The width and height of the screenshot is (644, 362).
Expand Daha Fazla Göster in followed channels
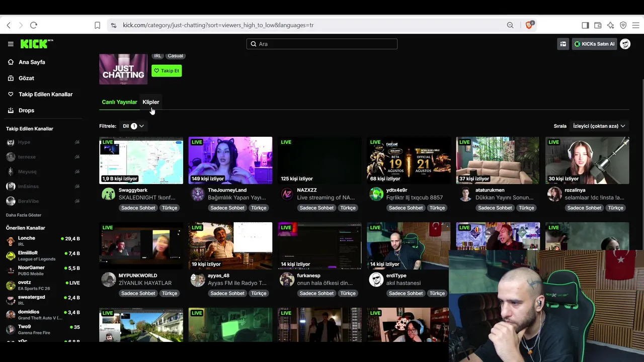point(24,215)
